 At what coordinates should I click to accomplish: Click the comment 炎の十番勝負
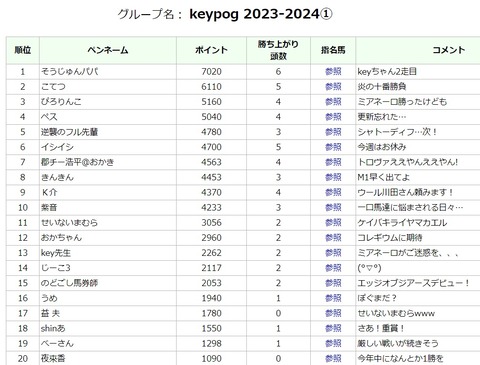coord(382,87)
